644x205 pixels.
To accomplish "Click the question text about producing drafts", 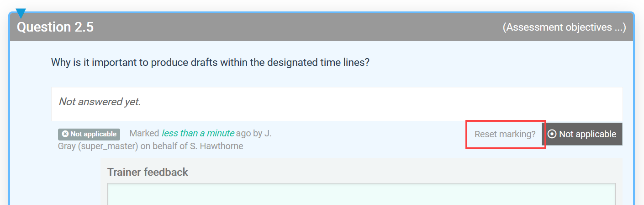I will [210, 62].
